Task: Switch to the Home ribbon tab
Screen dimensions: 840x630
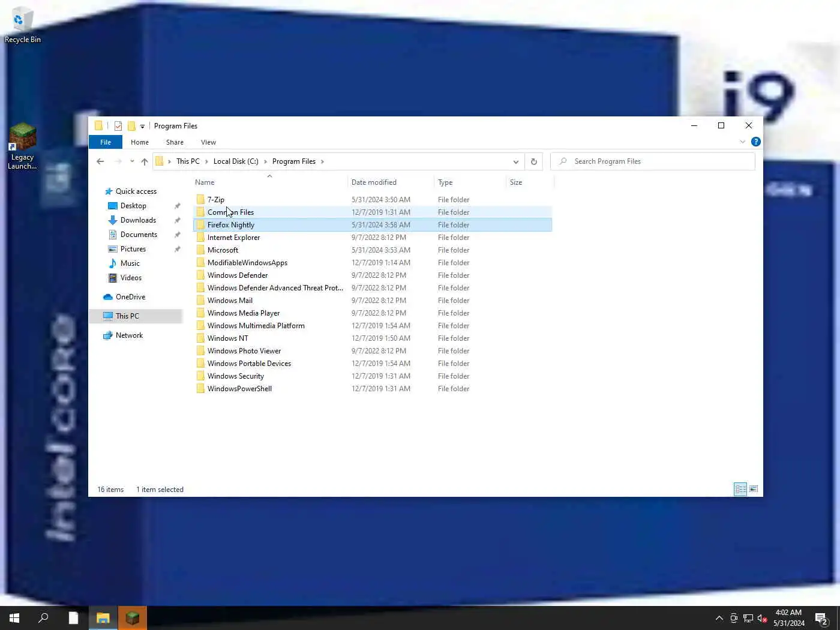Action: coord(140,142)
